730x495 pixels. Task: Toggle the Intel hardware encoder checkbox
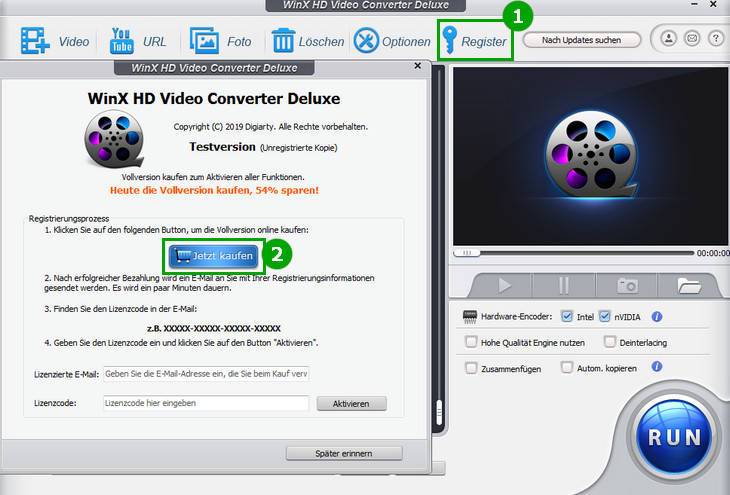pyautogui.click(x=567, y=317)
